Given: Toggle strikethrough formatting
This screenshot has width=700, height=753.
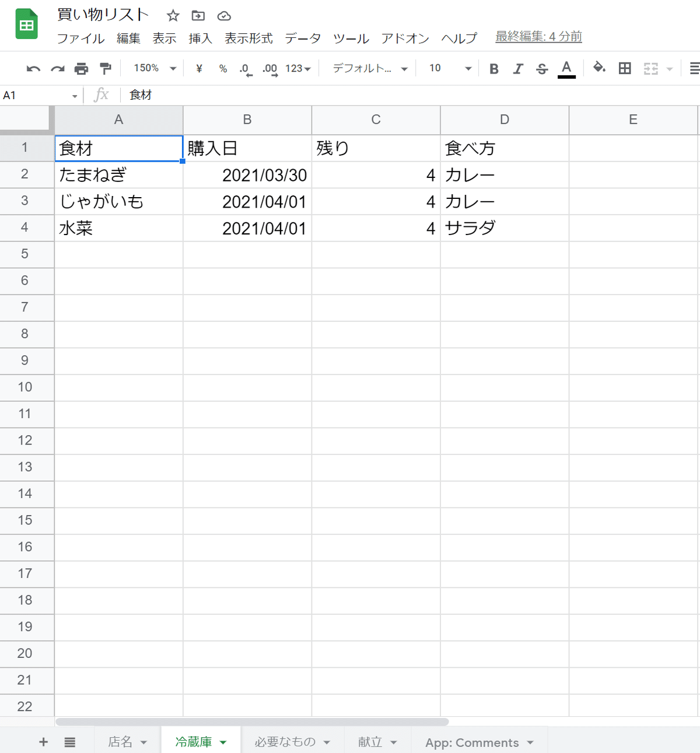Looking at the screenshot, I should coord(542,69).
